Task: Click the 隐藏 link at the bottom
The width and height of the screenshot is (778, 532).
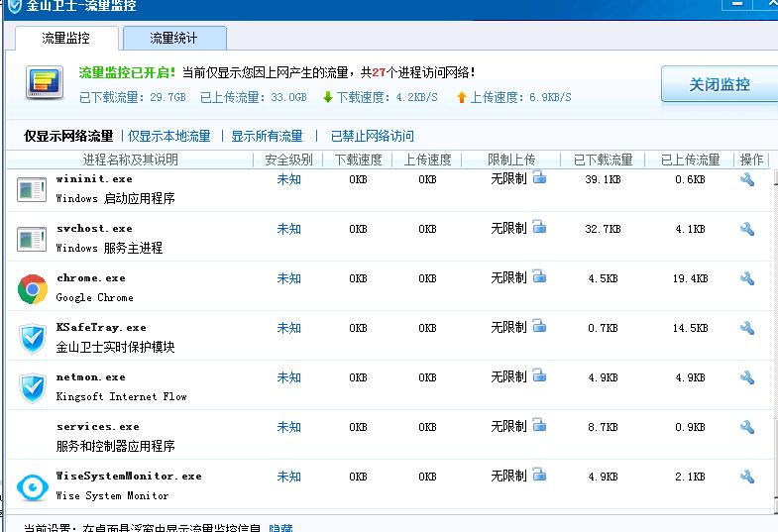Action: 280,528
